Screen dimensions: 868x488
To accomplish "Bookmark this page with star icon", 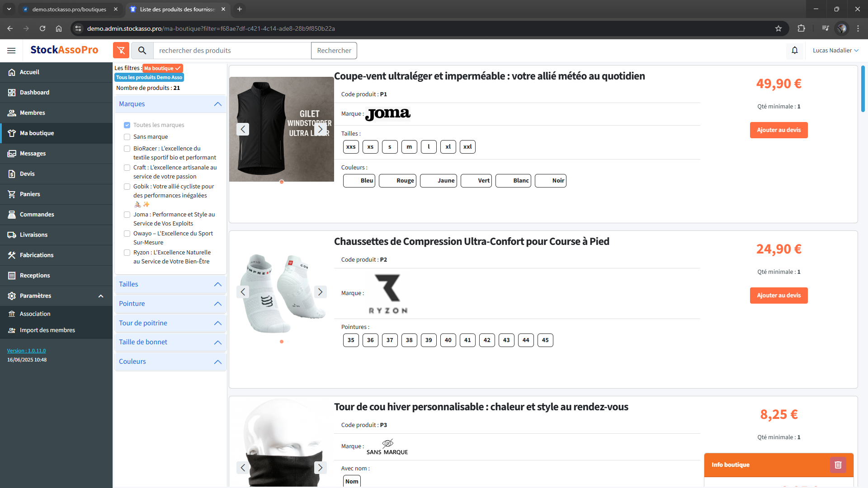I will (778, 28).
